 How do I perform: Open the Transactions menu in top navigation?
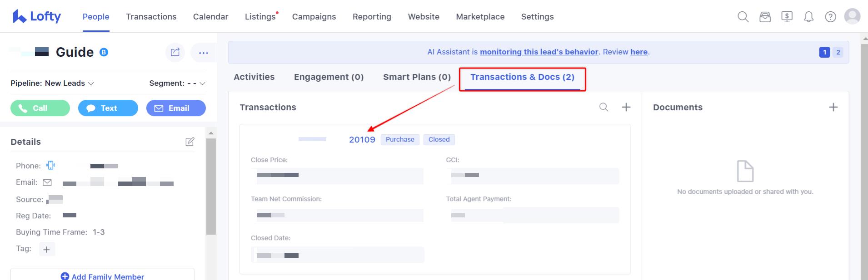coord(151,17)
